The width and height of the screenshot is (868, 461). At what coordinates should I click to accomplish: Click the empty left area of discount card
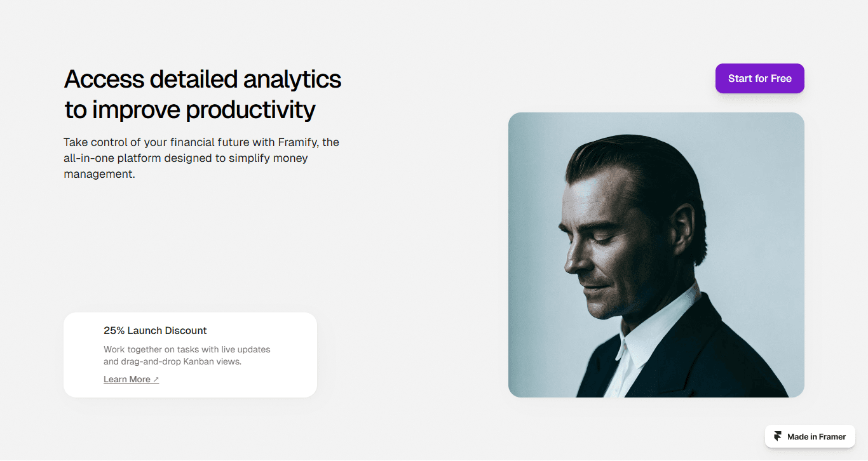click(x=83, y=354)
